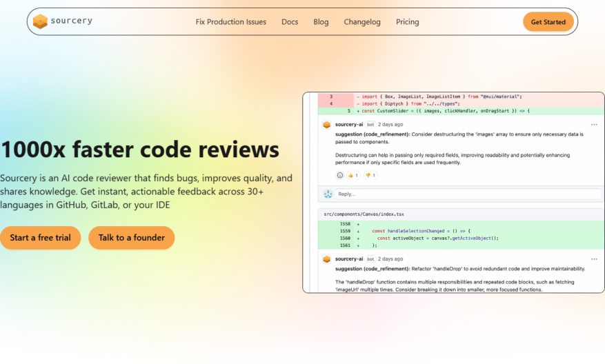Click '2 days ago' on second comment

click(x=390, y=259)
